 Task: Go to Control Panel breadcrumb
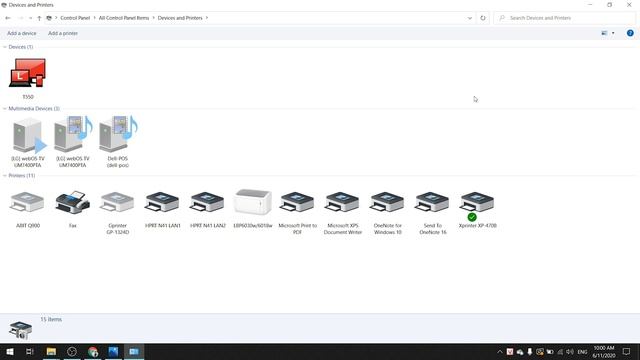tap(75, 18)
